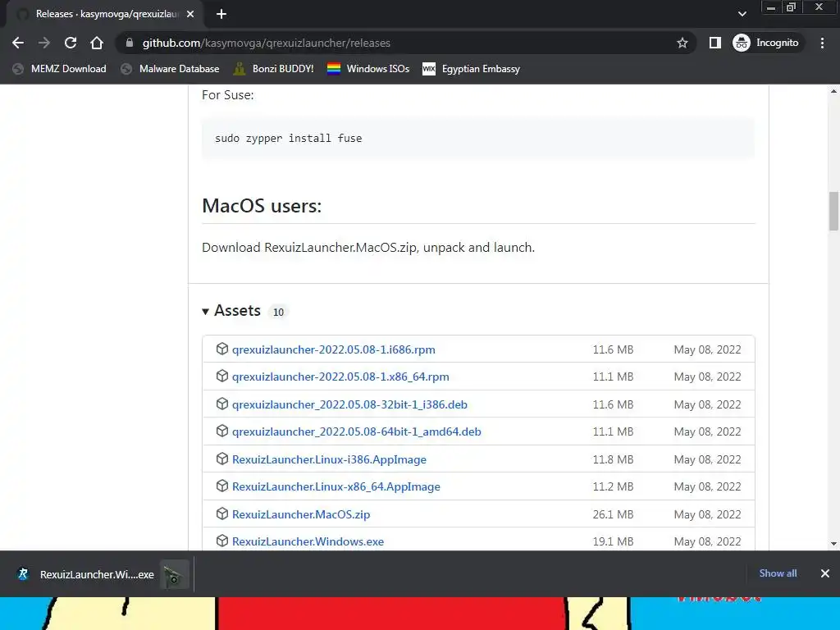Click the 26.1 MB size value
Screen dimensions: 840x630
click(x=613, y=514)
